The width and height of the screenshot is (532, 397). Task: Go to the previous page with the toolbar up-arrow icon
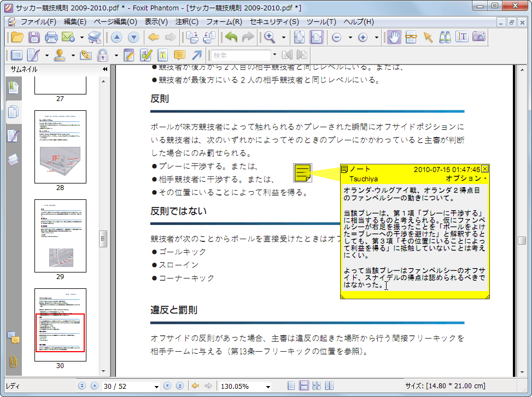116,37
